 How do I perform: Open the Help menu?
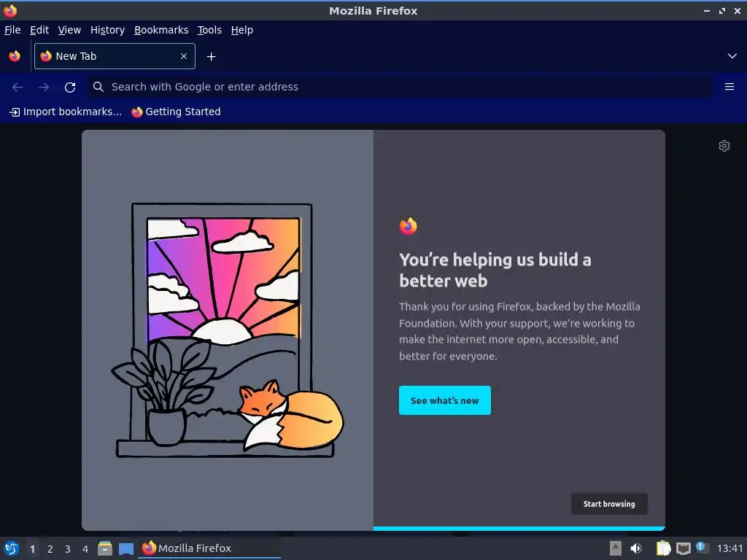[242, 30]
